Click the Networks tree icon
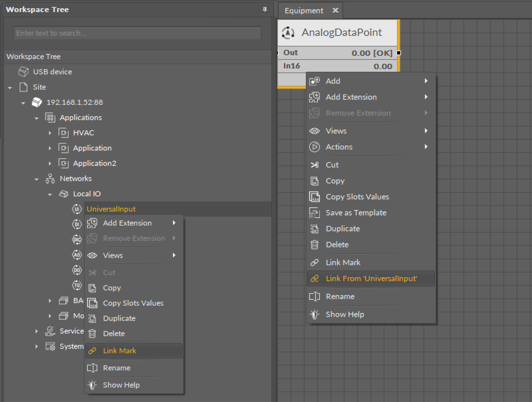The width and height of the screenshot is (532, 402). point(50,179)
